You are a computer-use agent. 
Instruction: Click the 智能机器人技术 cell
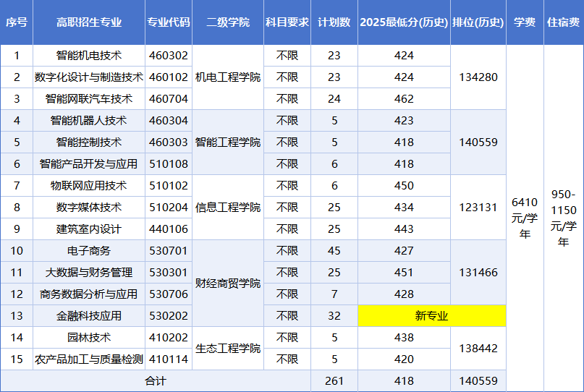[x=89, y=121]
